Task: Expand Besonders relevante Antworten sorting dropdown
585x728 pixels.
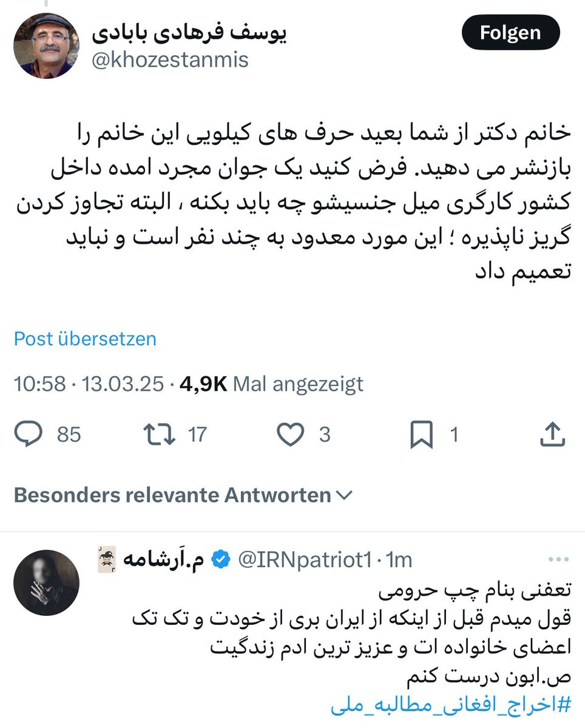Action: coord(183,495)
